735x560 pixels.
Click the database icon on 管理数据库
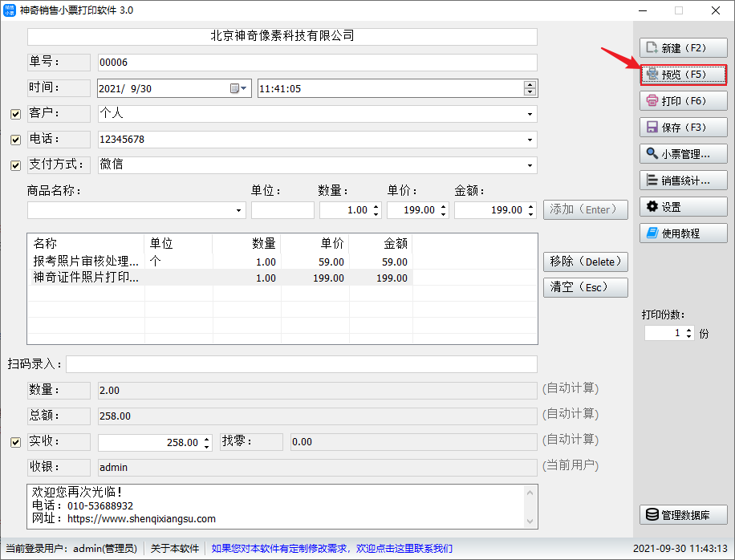652,514
